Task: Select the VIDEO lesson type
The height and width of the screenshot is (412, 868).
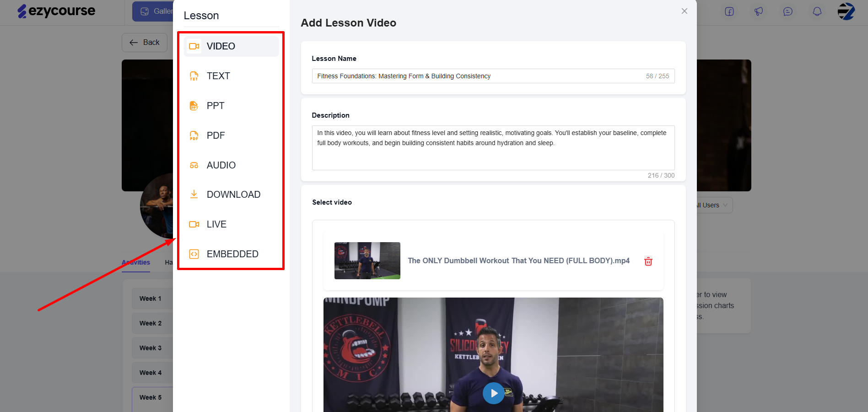Action: pos(231,46)
